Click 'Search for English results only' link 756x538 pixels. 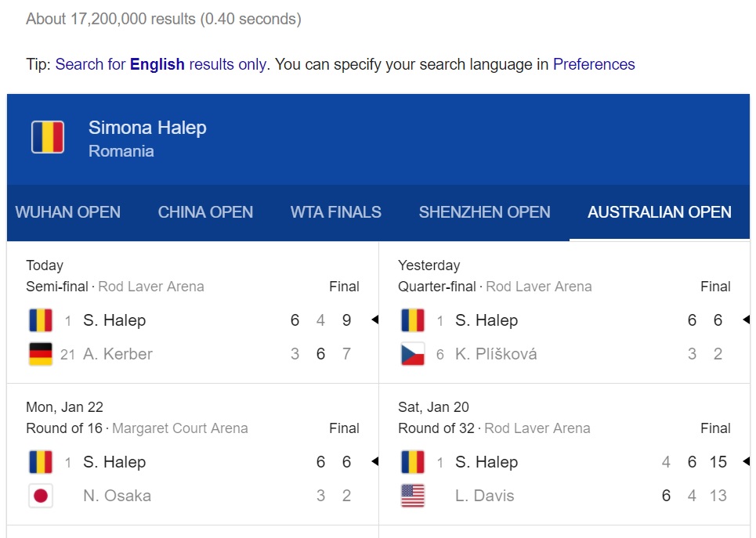point(161,64)
